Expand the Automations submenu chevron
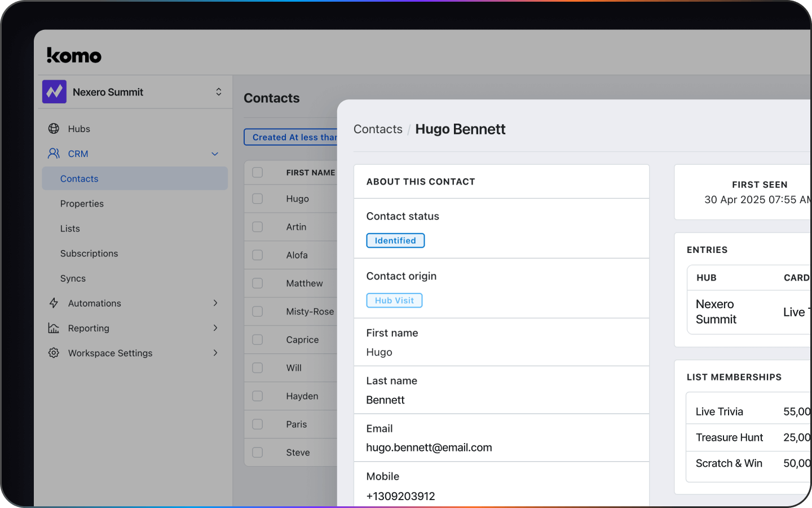The width and height of the screenshot is (812, 508). (x=215, y=303)
